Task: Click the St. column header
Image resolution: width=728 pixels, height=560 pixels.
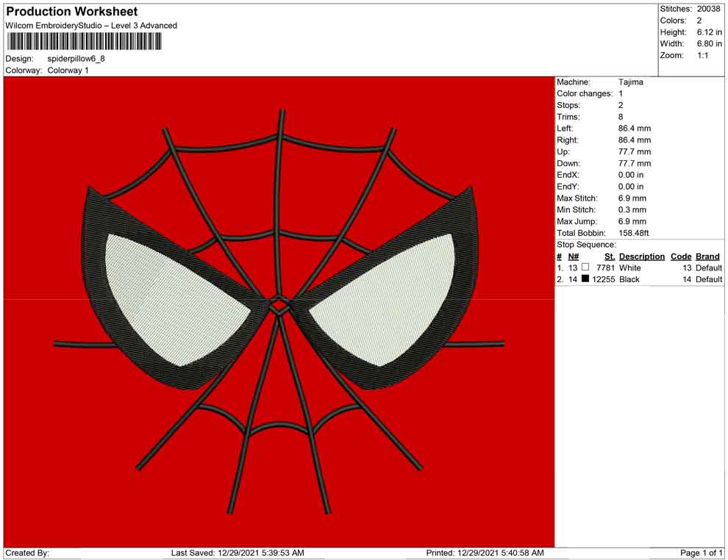Action: click(609, 256)
